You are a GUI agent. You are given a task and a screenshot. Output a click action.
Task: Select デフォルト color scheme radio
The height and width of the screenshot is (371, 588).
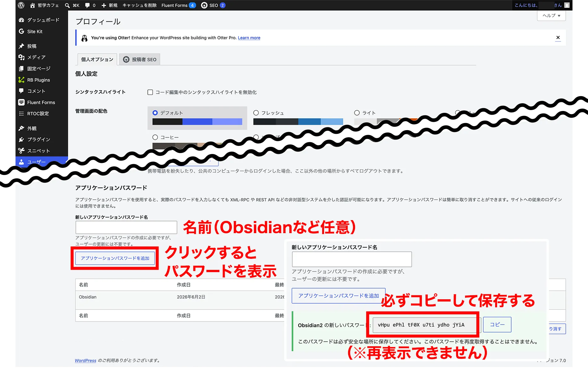[x=155, y=113]
